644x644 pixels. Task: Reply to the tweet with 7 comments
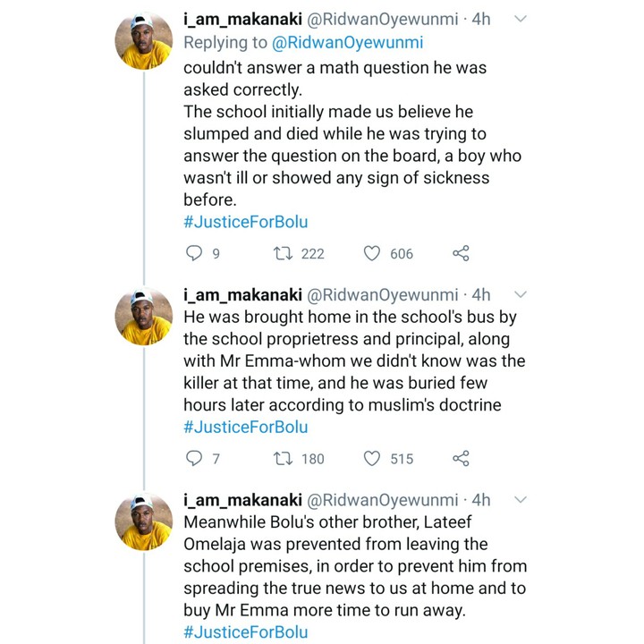[194, 458]
